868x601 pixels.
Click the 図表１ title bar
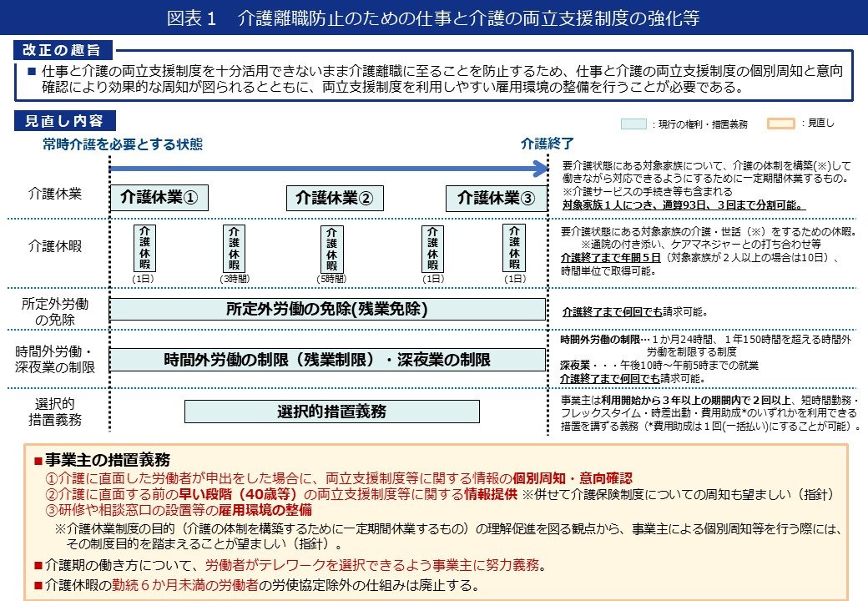coord(434,15)
